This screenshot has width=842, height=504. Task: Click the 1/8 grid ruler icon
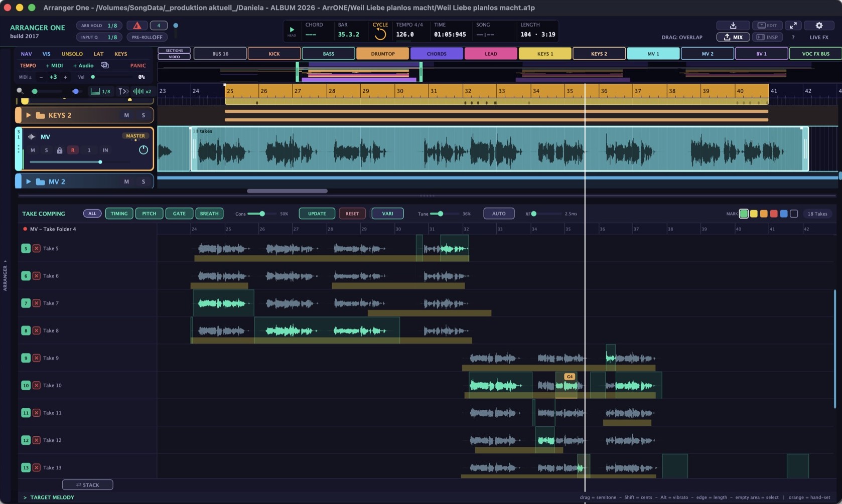[100, 91]
